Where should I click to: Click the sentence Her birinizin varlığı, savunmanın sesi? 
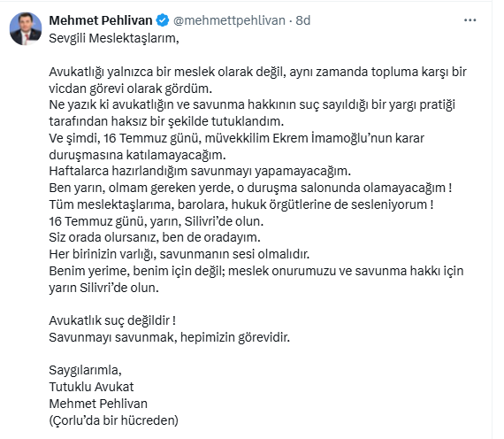[x=179, y=254]
